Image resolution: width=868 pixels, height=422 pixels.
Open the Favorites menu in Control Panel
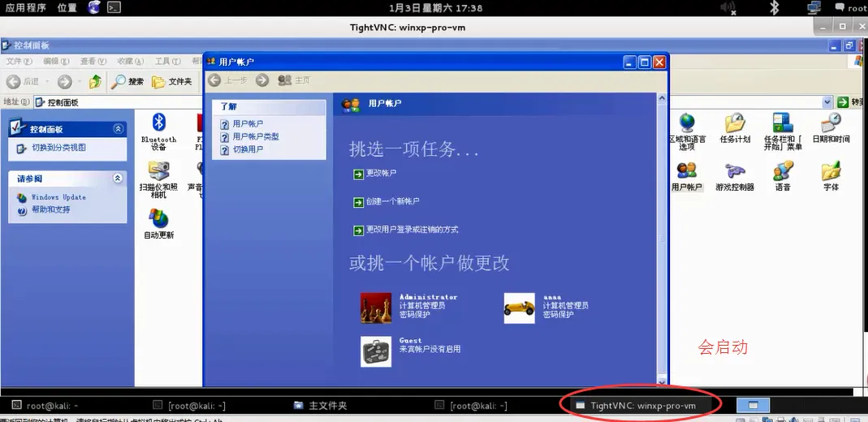[130, 62]
